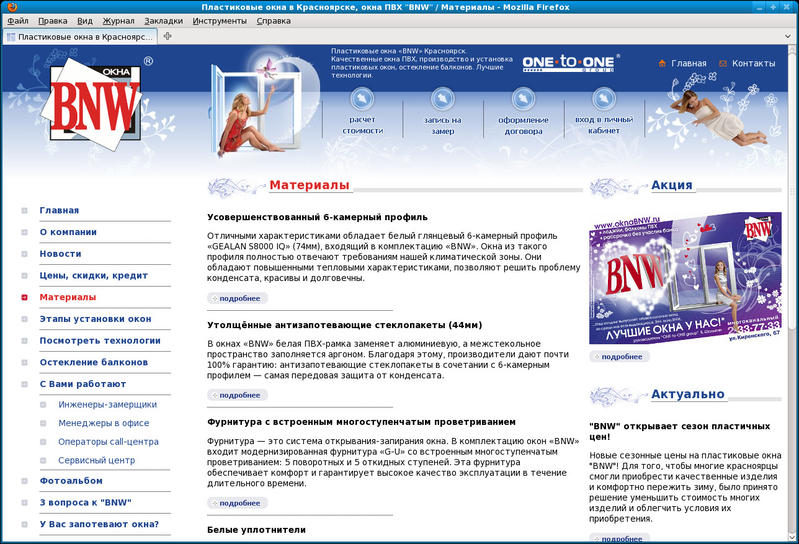Click the 'запись на замер' round arrow icon
Screen dimensions: 799x544
tap(442, 99)
